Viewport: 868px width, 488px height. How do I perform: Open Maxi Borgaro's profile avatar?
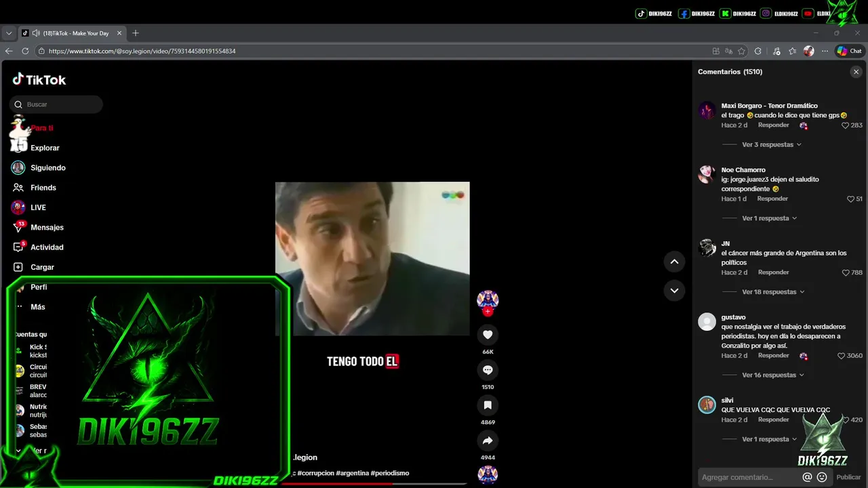click(707, 110)
